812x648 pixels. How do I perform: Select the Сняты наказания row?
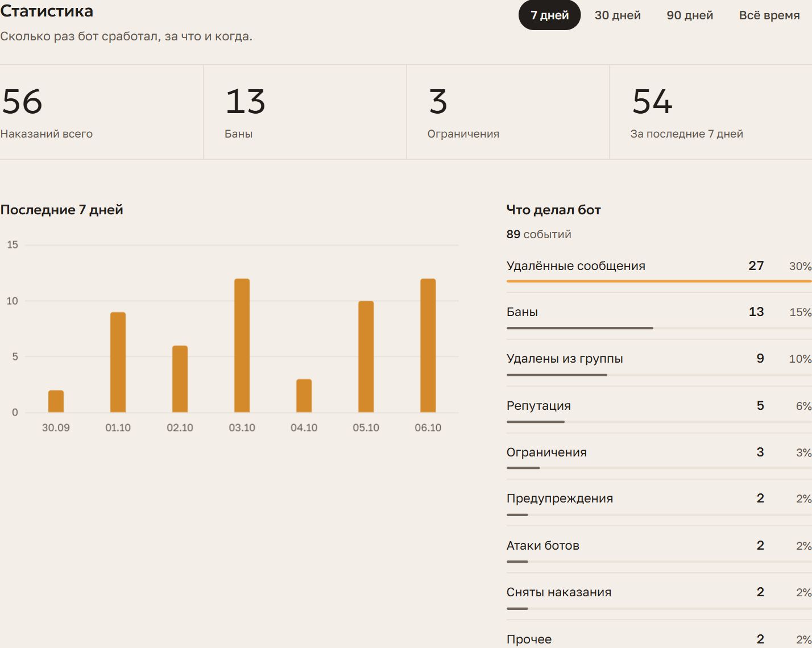point(659,596)
